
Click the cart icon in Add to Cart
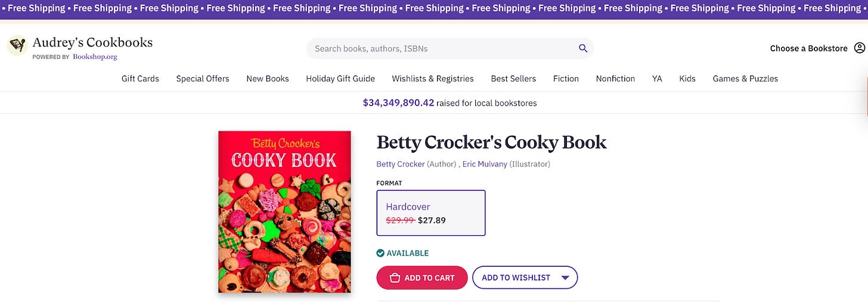tap(395, 278)
